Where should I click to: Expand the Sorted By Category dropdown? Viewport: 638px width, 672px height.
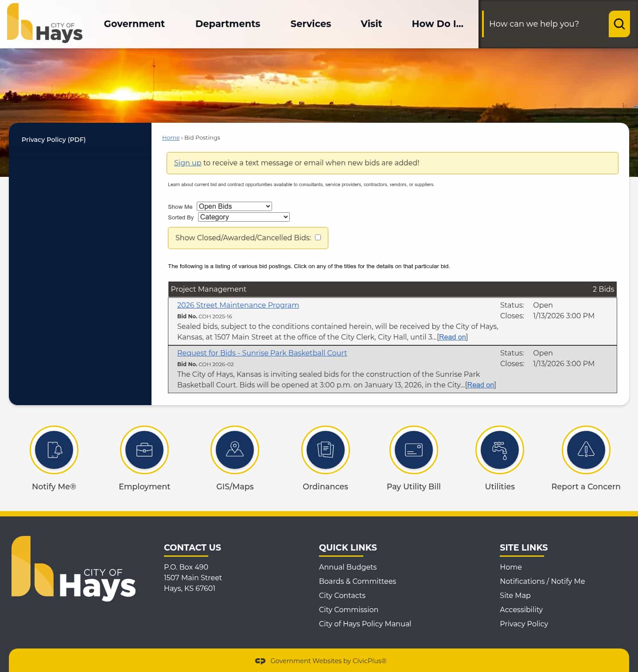[x=244, y=217]
